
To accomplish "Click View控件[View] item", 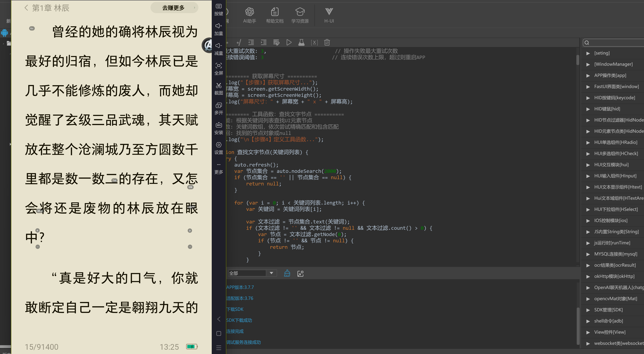I will click(x=610, y=332).
